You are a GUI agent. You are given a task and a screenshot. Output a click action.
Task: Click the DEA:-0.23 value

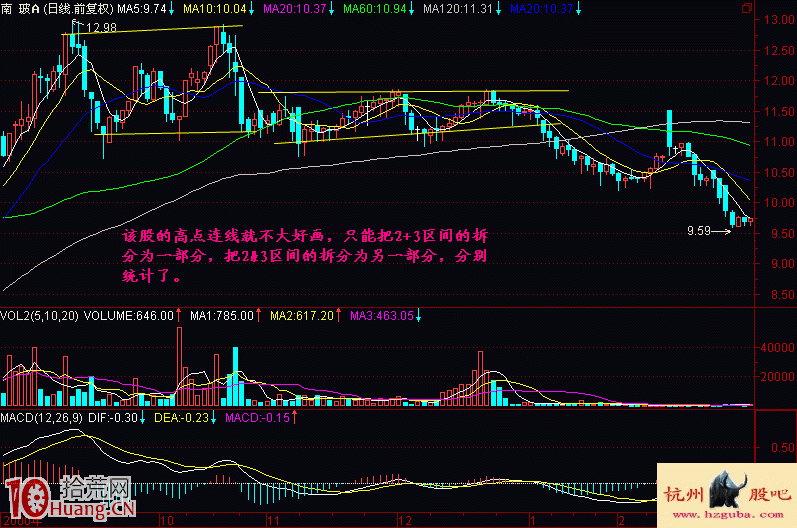point(181,418)
